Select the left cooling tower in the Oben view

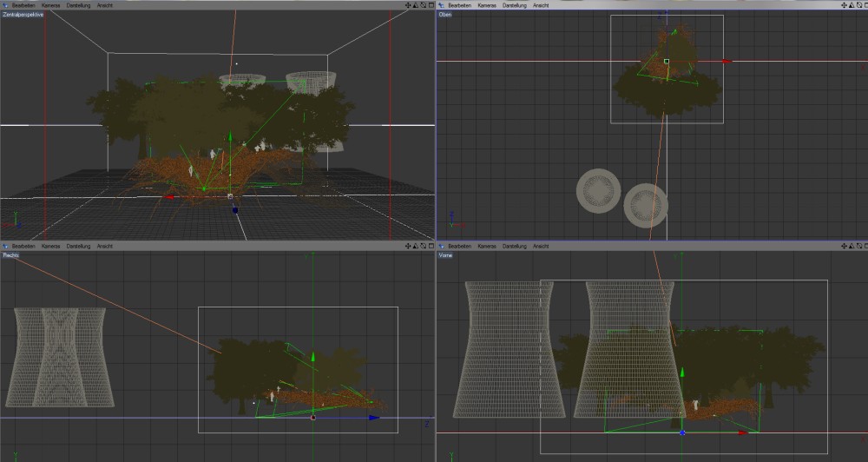click(x=600, y=192)
